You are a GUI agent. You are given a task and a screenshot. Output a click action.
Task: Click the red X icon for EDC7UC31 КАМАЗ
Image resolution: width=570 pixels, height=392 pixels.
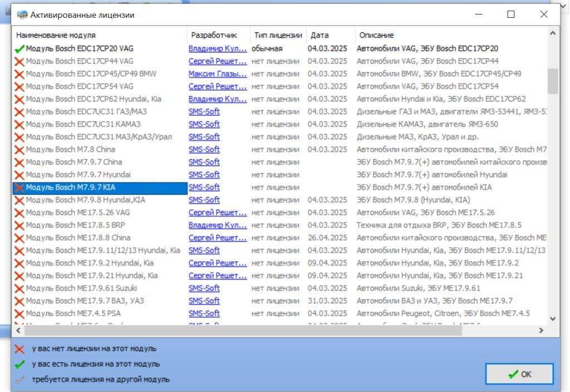tap(19, 124)
